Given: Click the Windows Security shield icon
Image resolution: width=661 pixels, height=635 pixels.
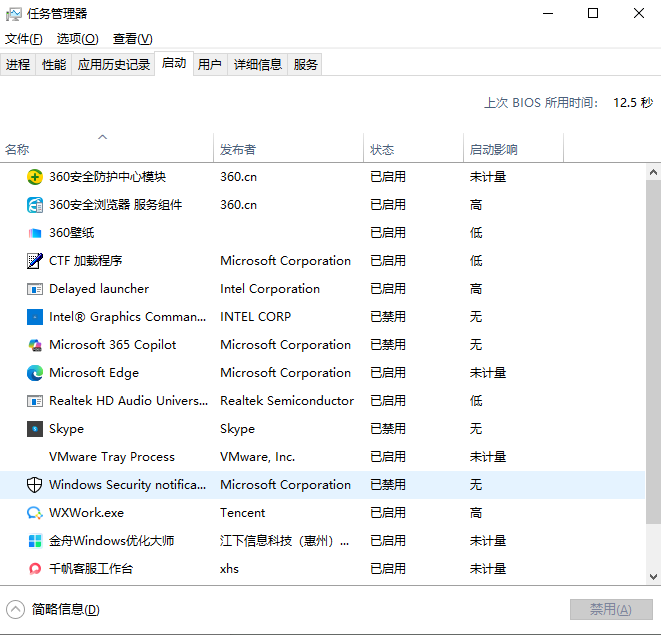Looking at the screenshot, I should (x=35, y=485).
